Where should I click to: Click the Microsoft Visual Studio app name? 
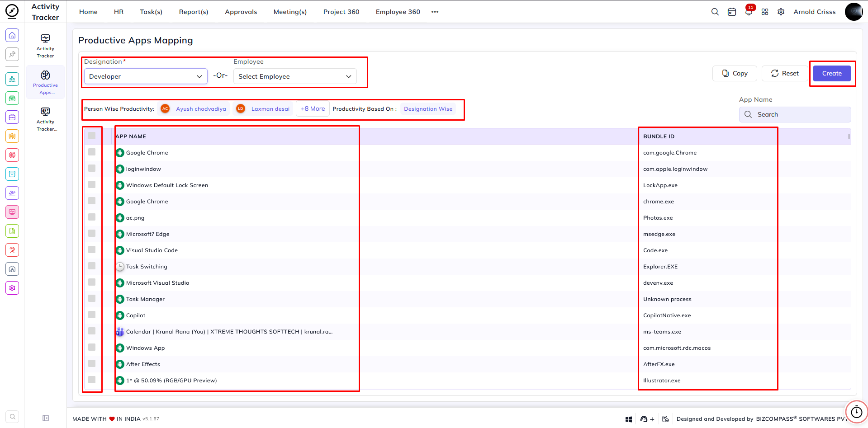(x=157, y=283)
